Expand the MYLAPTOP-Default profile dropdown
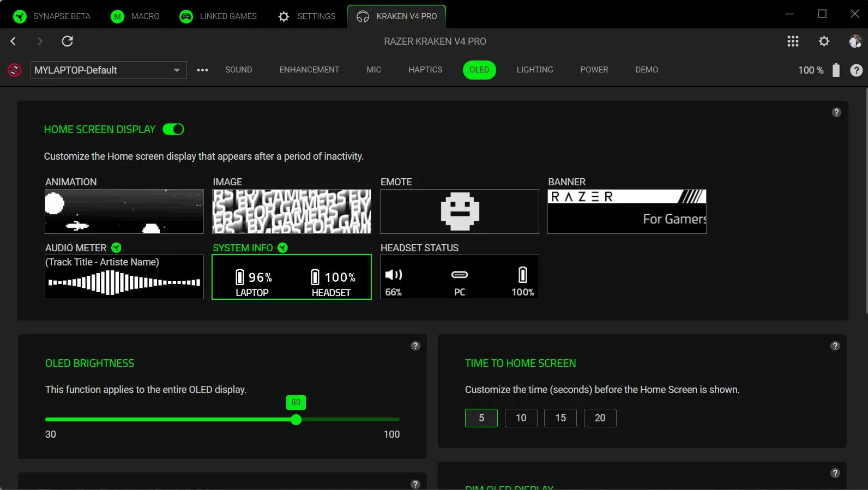 (176, 70)
